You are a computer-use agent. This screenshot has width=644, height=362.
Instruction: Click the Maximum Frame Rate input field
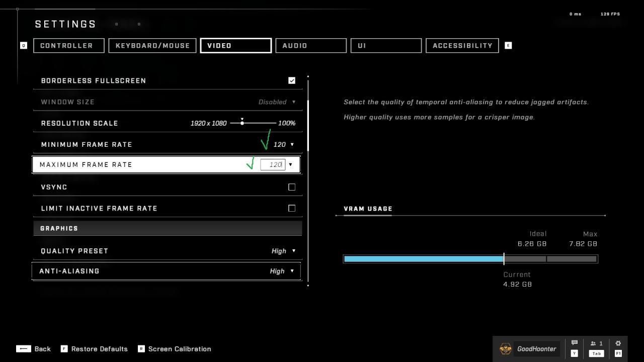273,165
